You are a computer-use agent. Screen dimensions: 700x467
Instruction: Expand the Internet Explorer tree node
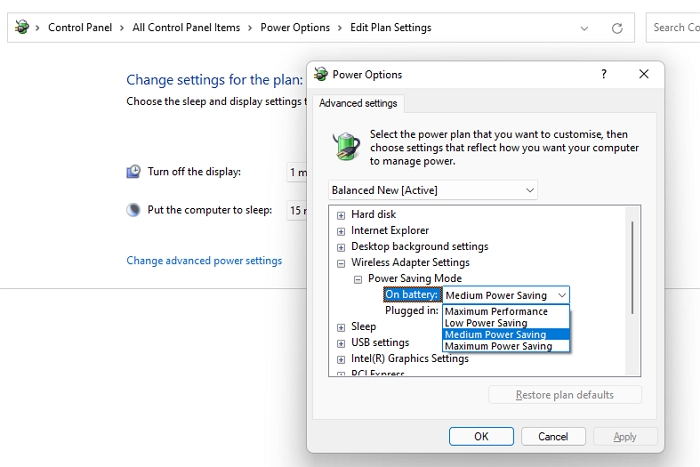pyautogui.click(x=341, y=231)
